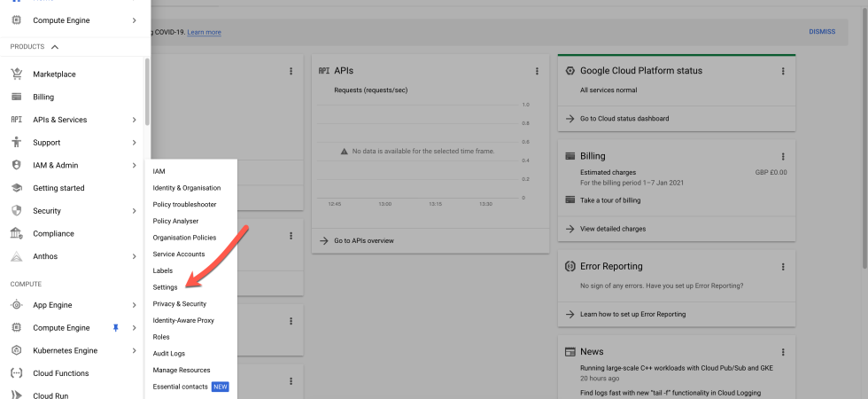Expand the Kubernetes Engine submenu chevron
The height and width of the screenshot is (399, 868).
tap(134, 350)
